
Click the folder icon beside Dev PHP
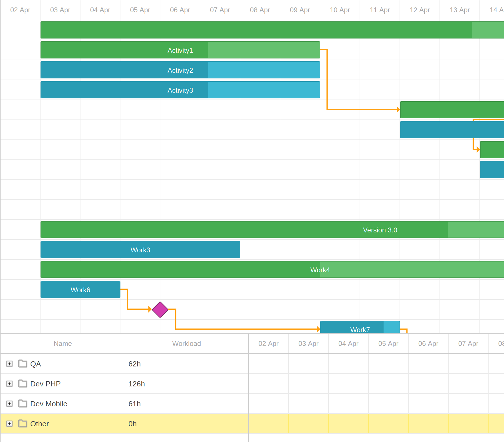(x=23, y=384)
